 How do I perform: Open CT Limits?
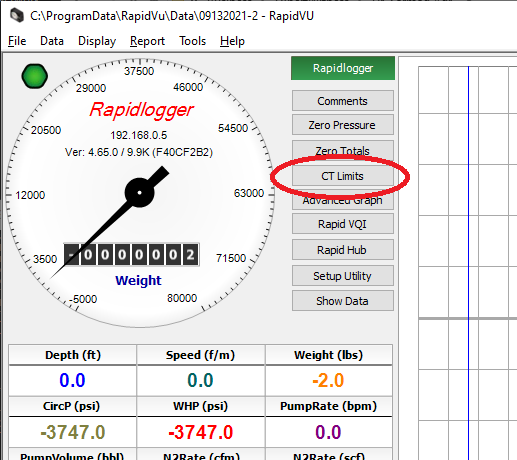[x=343, y=176]
